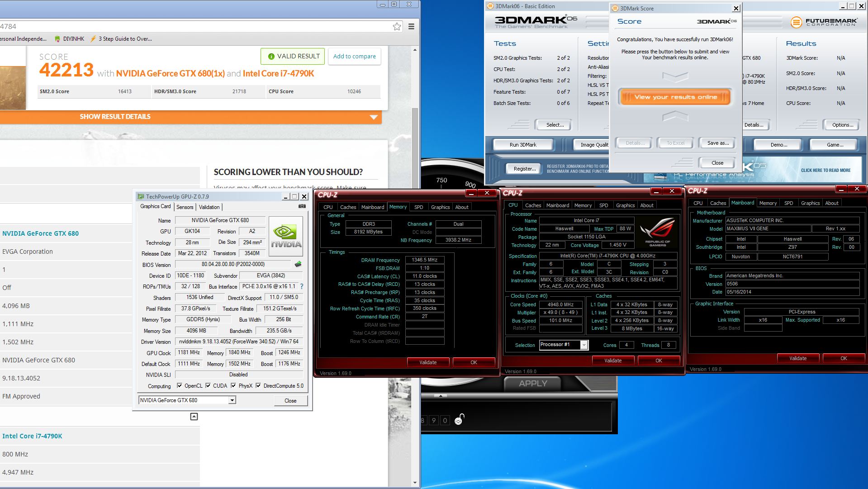Click APPLY button in Precision
868x489 pixels.
click(533, 383)
